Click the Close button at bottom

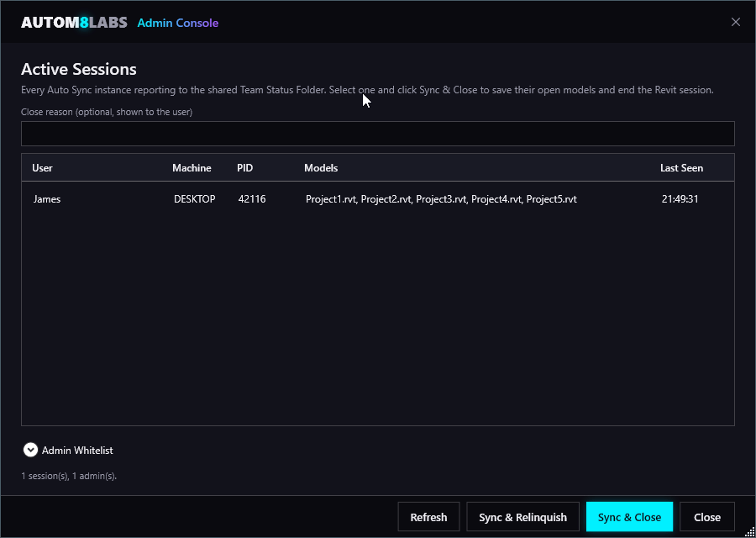pyautogui.click(x=706, y=517)
